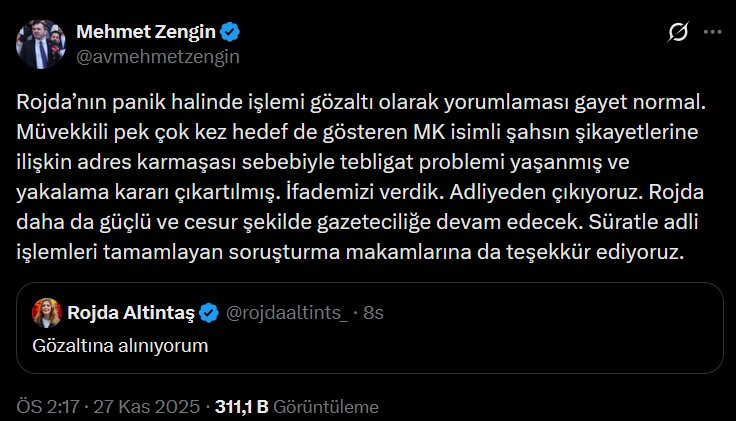Viewport: 736px width, 421px height.
Task: Open Grok explanation icon for this post
Action: tap(677, 33)
